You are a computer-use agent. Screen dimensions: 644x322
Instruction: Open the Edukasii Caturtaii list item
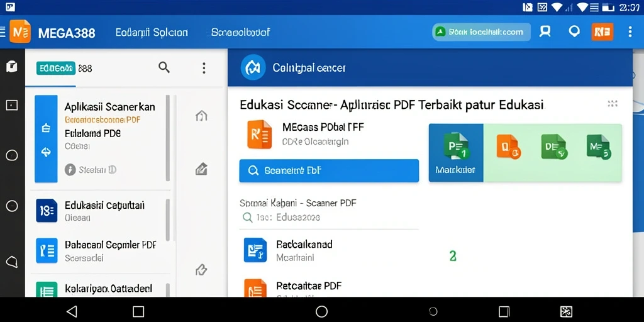coord(103,211)
